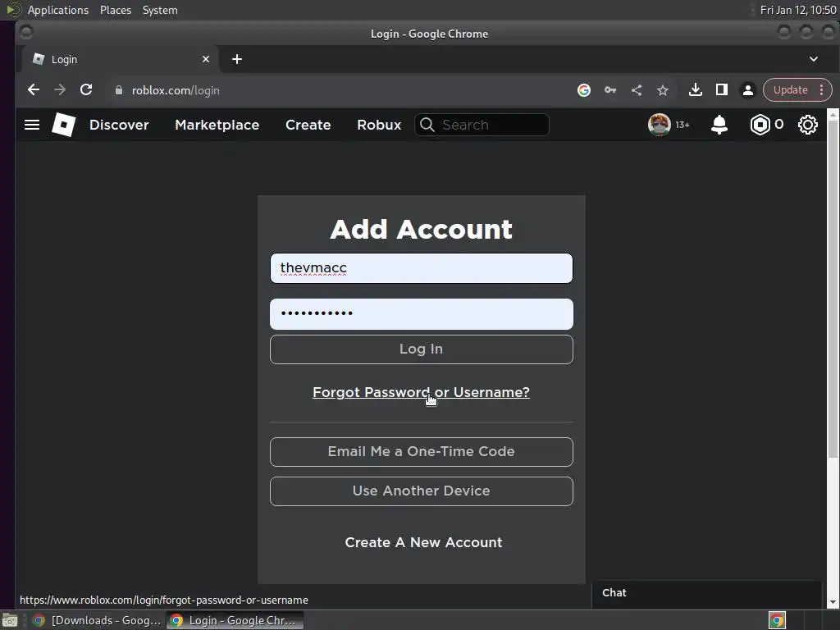840x630 pixels.
Task: Open Roblox settings gear
Action: click(x=807, y=125)
